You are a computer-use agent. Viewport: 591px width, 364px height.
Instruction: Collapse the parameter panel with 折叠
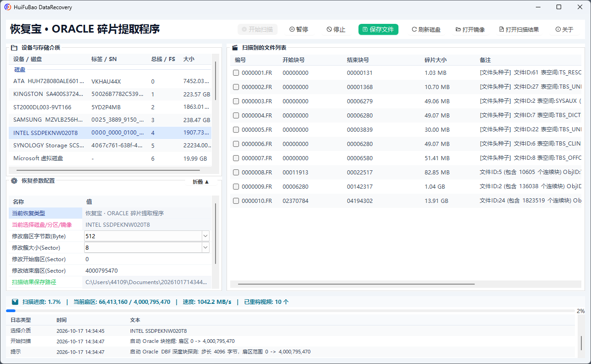(201, 182)
